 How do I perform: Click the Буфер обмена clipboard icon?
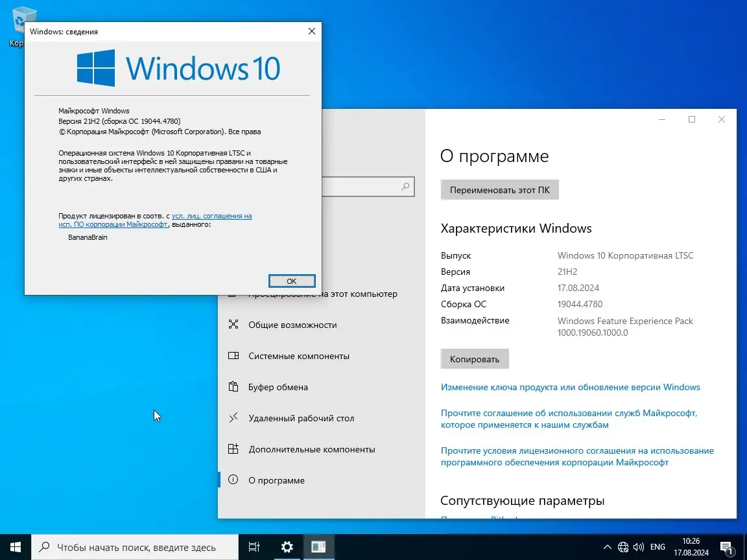[233, 386]
